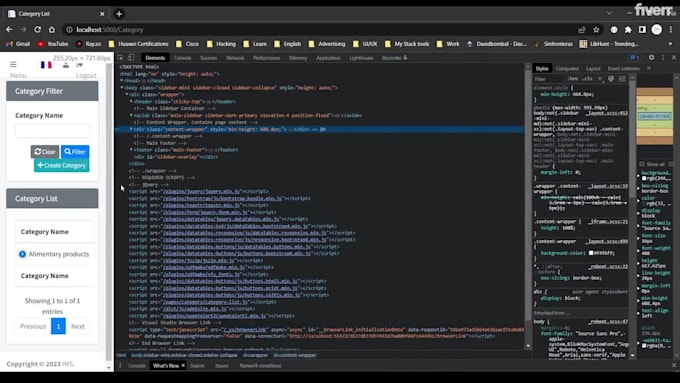680x383 pixels.
Task: Expand the selected content-wrapper div node
Action: (131, 129)
